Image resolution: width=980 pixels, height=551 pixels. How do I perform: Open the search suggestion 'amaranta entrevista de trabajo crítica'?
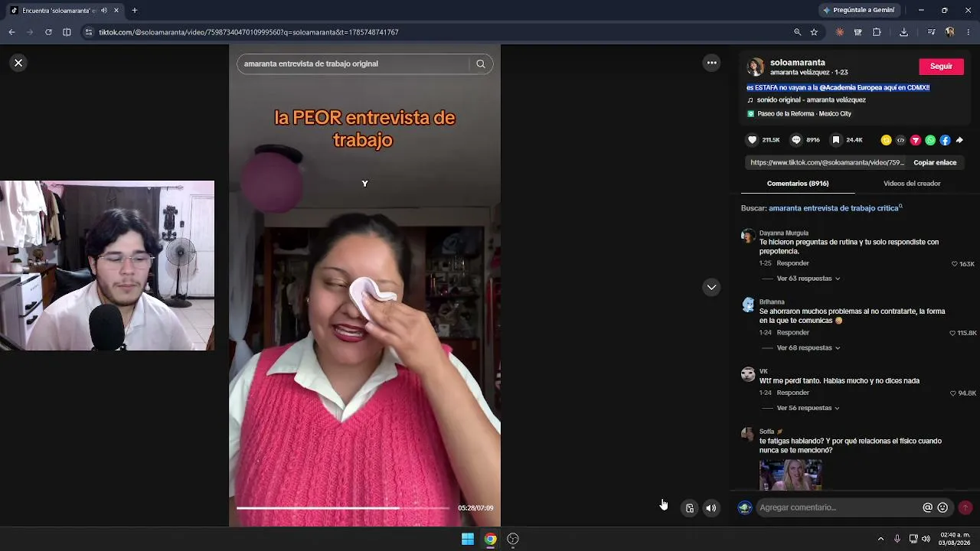(835, 208)
